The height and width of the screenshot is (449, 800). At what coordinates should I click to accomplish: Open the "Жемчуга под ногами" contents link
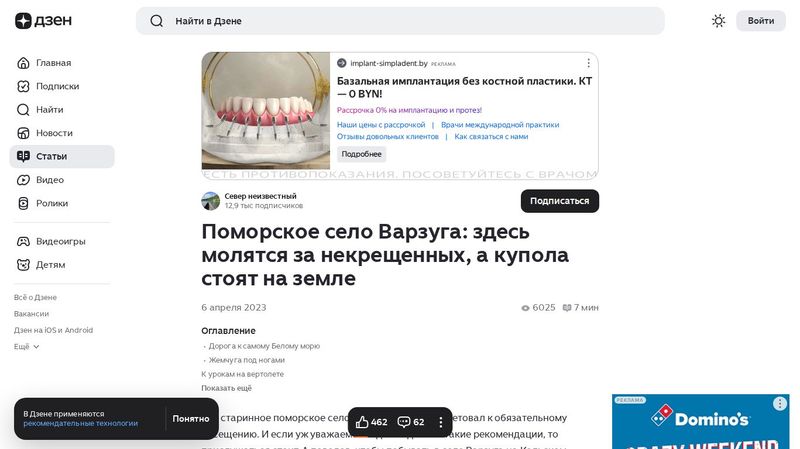coord(246,360)
